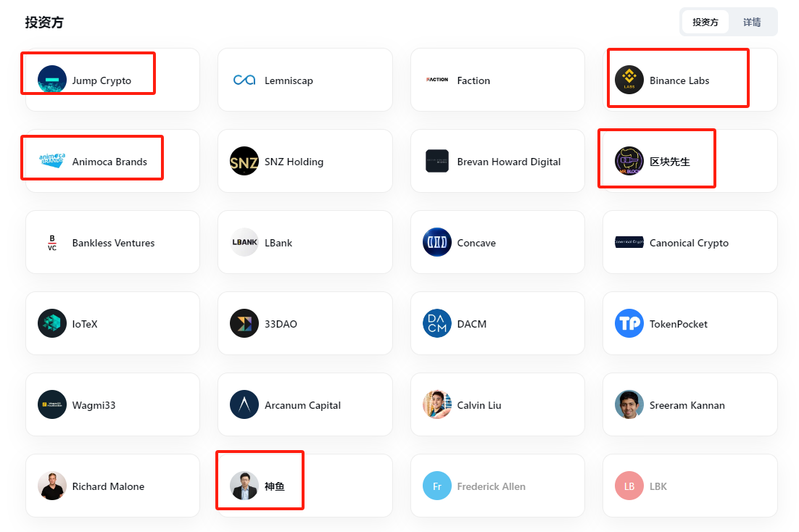
Task: Click the 投资方 section heading
Action: [x=44, y=22]
